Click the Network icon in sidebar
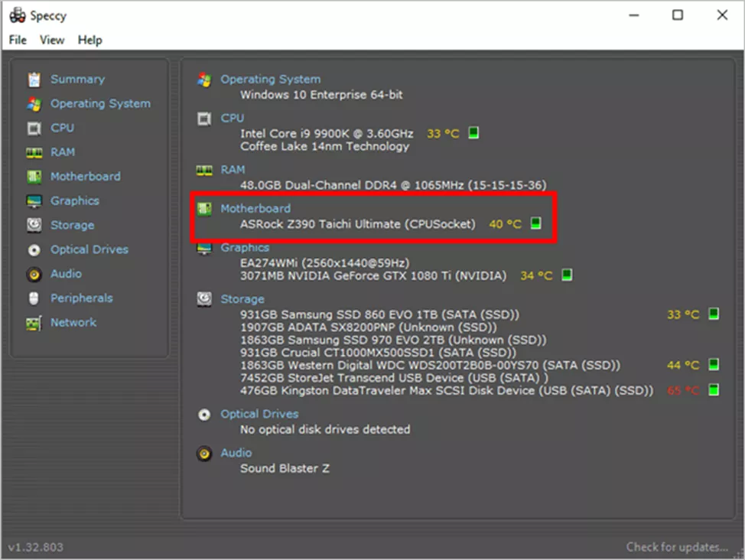 click(34, 323)
